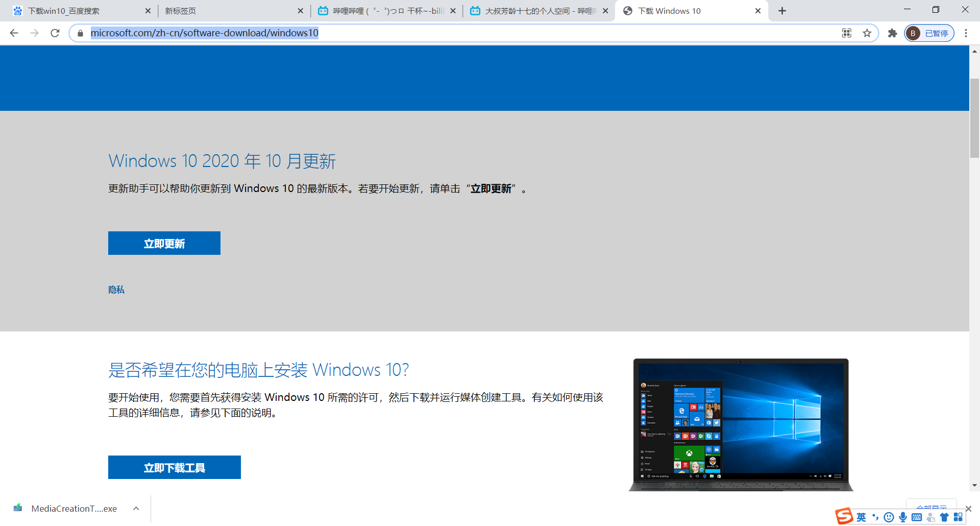980x526 pixels.
Task: Click the browser forward arrow
Action: coord(34,33)
